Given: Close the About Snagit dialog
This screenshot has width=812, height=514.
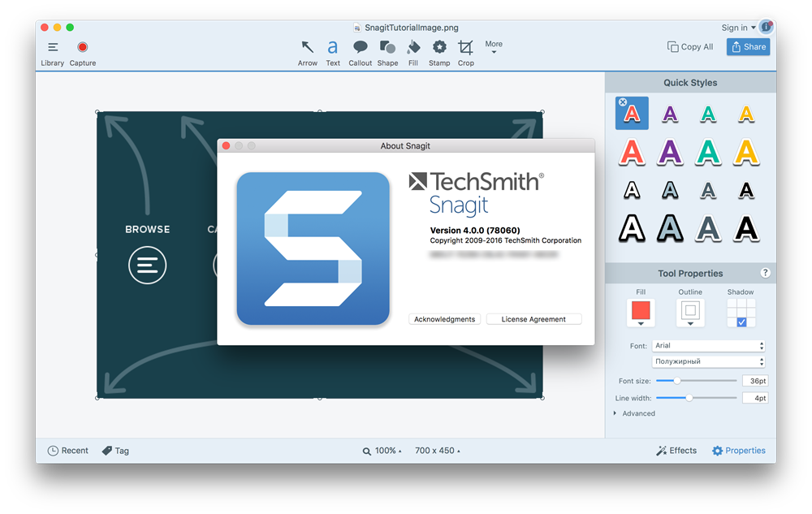Looking at the screenshot, I should pyautogui.click(x=227, y=146).
